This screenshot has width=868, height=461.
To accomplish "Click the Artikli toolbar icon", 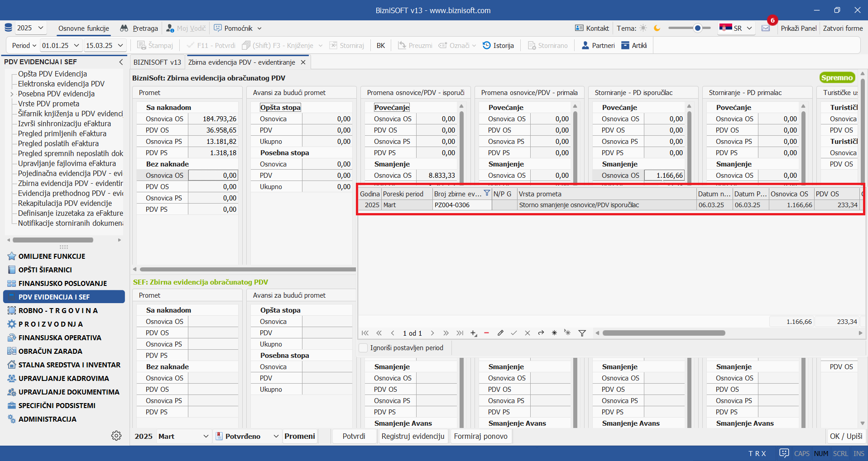I will 625,45.
